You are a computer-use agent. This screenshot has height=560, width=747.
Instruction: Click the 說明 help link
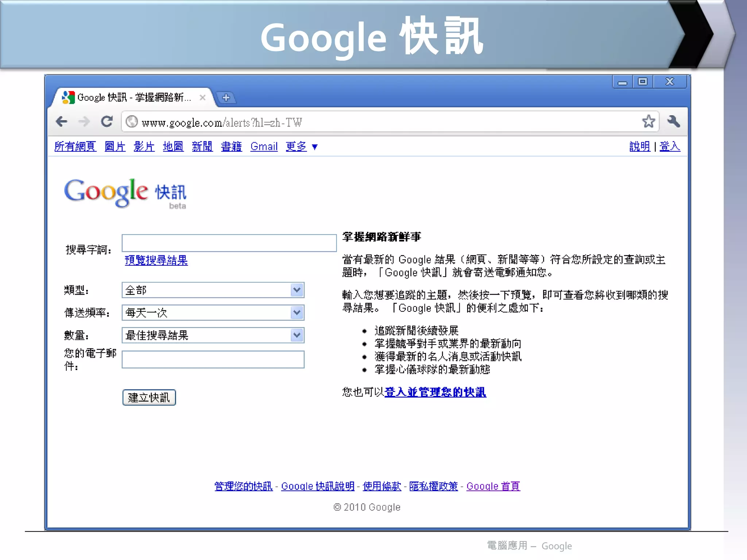(640, 147)
